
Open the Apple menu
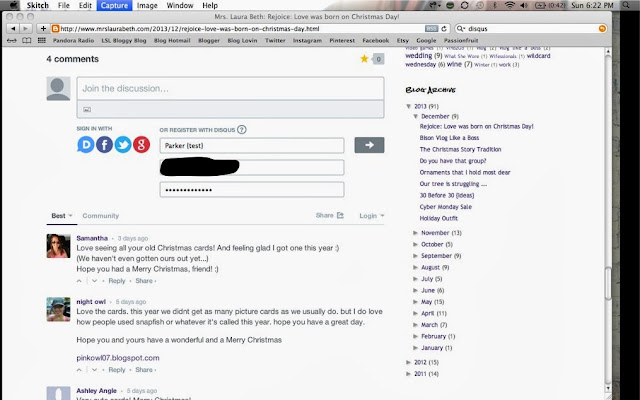(x=14, y=5)
